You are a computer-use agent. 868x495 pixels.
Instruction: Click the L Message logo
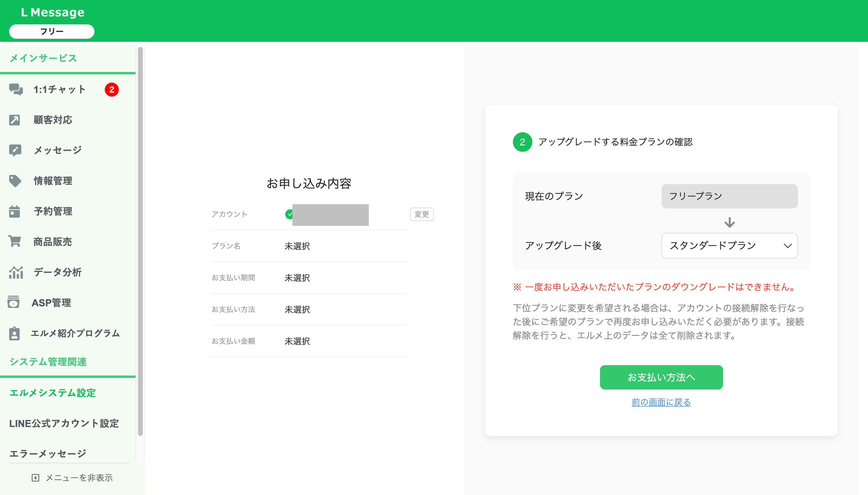point(53,12)
